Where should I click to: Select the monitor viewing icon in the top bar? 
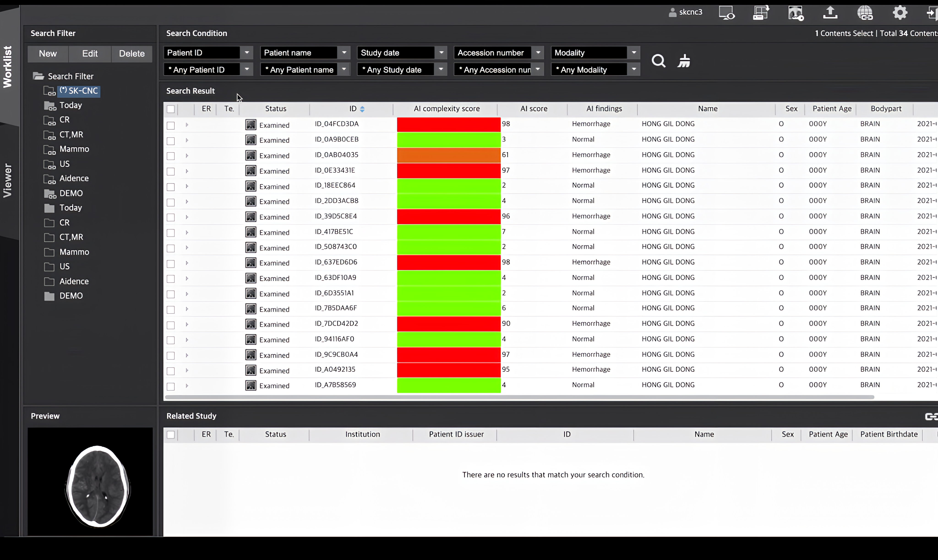[727, 12]
